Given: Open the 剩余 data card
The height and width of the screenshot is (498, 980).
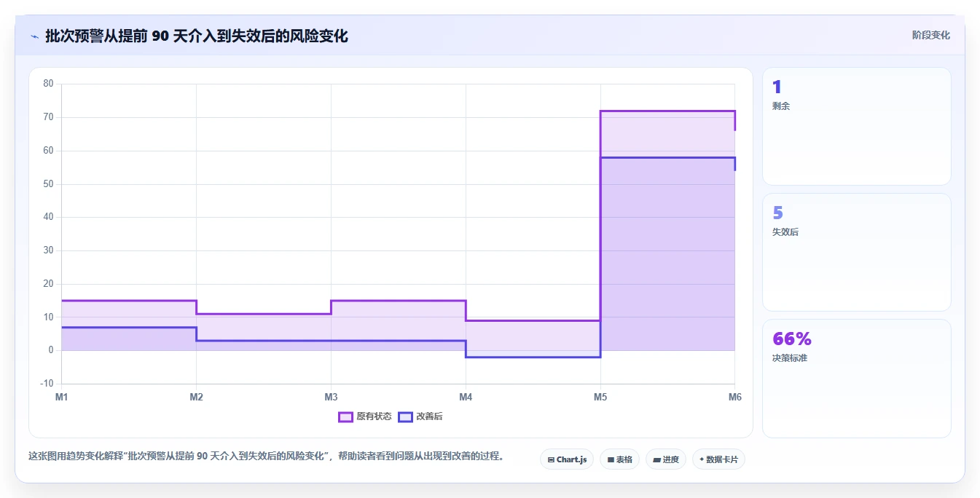Looking at the screenshot, I should coord(857,127).
